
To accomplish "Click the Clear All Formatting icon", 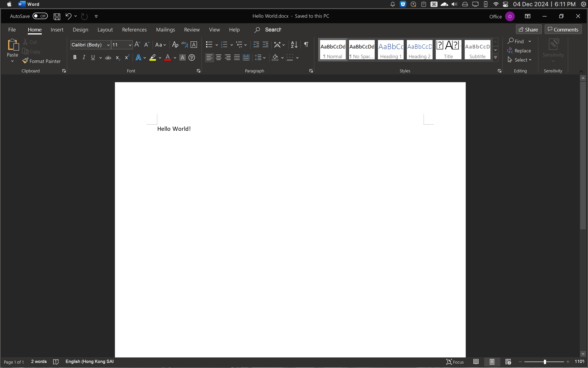I will click(175, 44).
